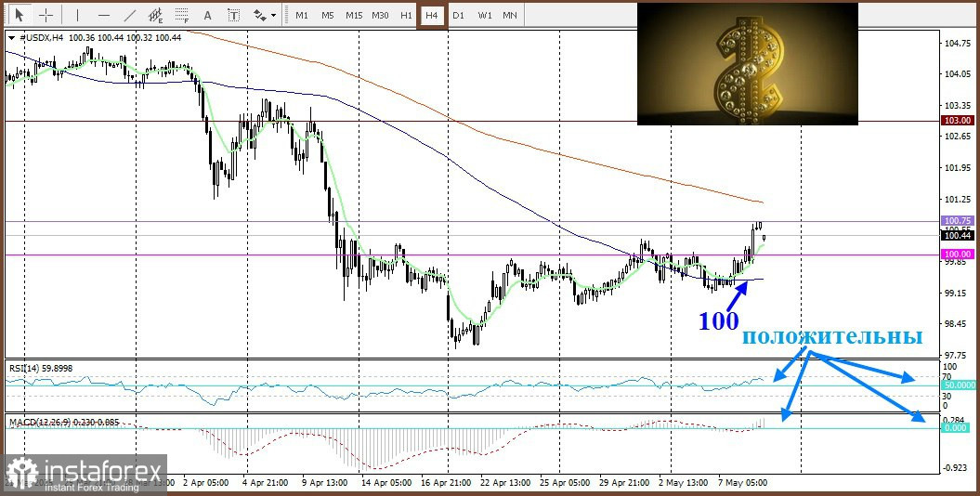
Task: Click the 9 Apr 13:00 time label
Action: pos(326,483)
